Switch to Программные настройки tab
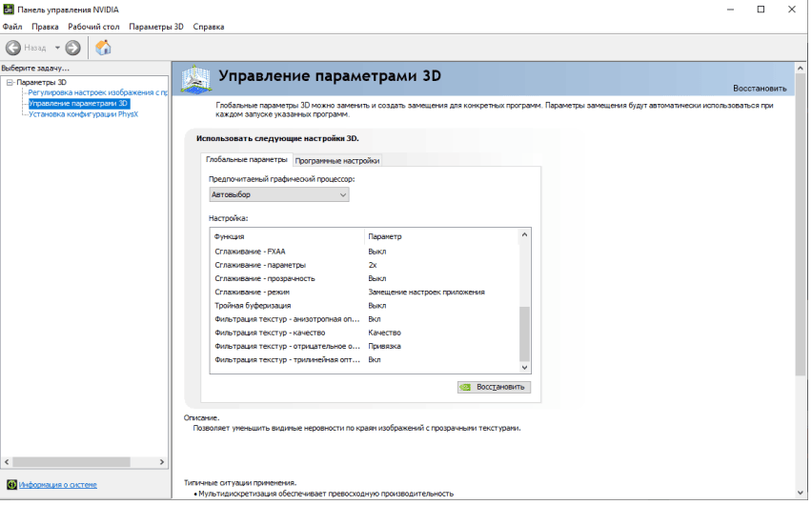The image size is (812, 505). click(x=338, y=162)
